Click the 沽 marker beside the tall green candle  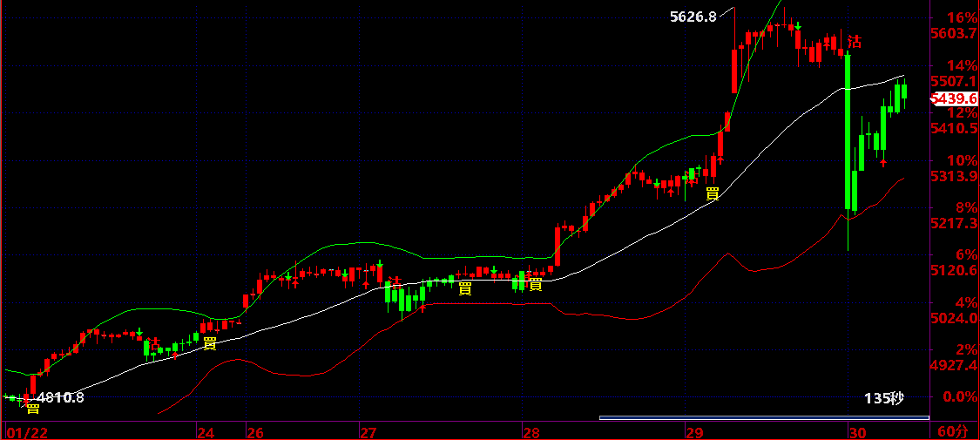(855, 43)
